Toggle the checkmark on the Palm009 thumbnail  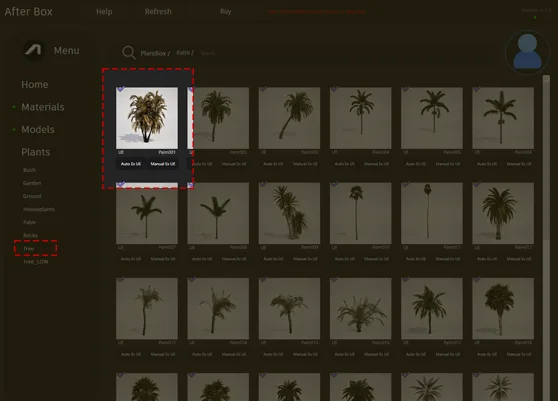point(263,184)
